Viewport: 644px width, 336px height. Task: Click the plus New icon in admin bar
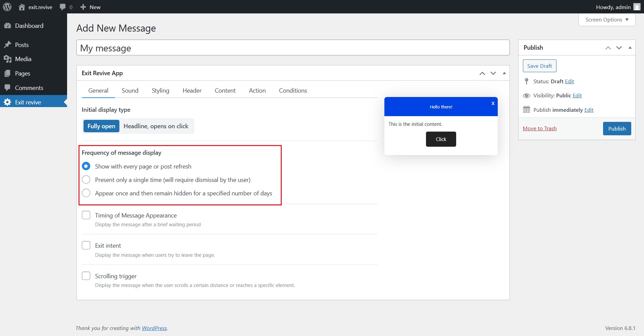point(83,7)
